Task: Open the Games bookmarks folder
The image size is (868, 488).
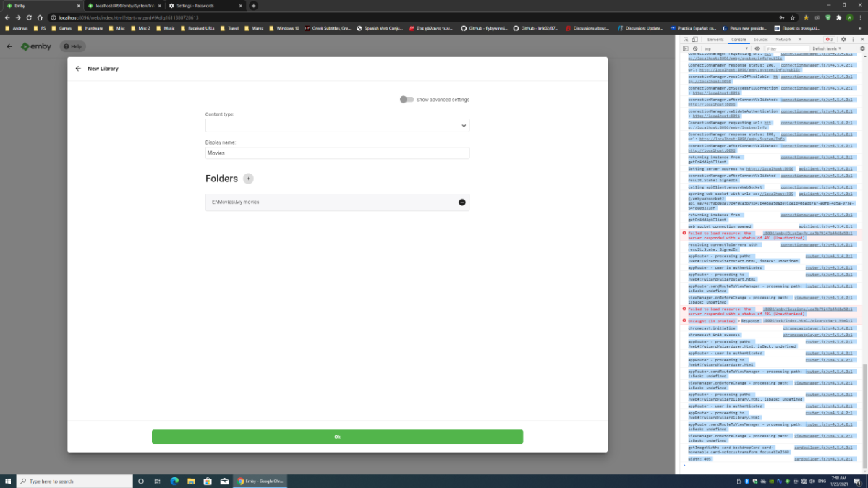Action: click(x=61, y=28)
